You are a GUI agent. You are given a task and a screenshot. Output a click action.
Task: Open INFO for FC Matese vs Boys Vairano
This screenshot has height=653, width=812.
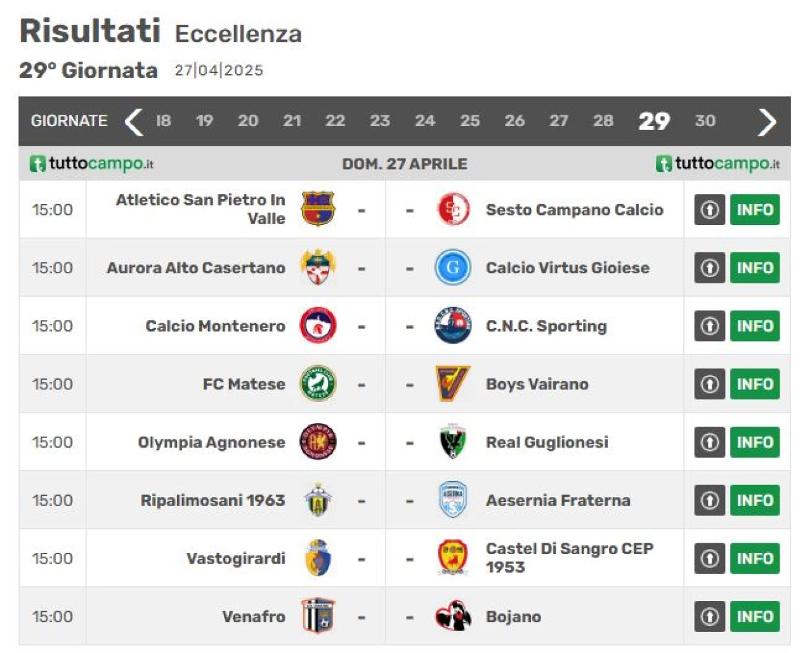(x=755, y=384)
